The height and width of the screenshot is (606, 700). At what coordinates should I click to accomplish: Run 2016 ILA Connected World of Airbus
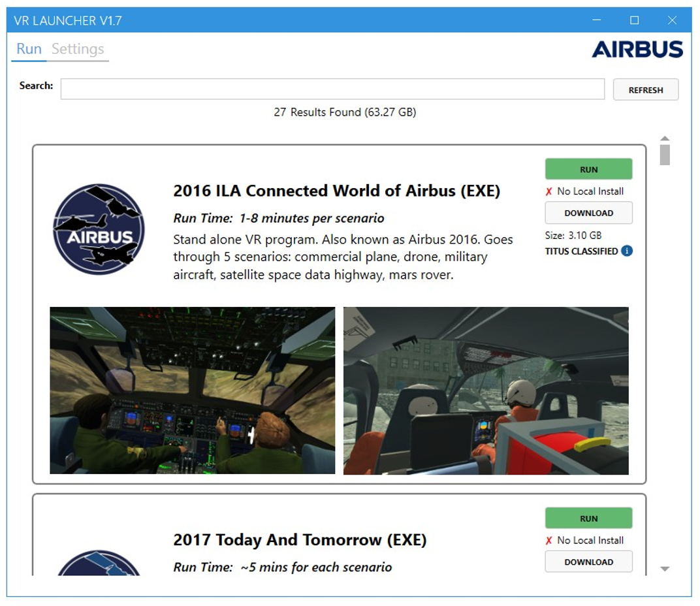coord(588,168)
